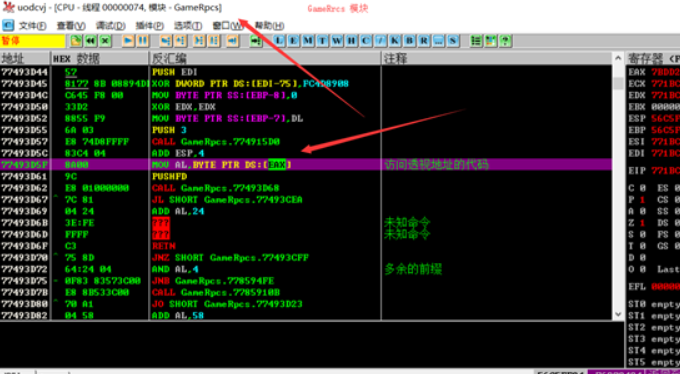Click the Pause execution toolbar icon
Image resolution: width=680 pixels, height=374 pixels.
click(x=143, y=41)
